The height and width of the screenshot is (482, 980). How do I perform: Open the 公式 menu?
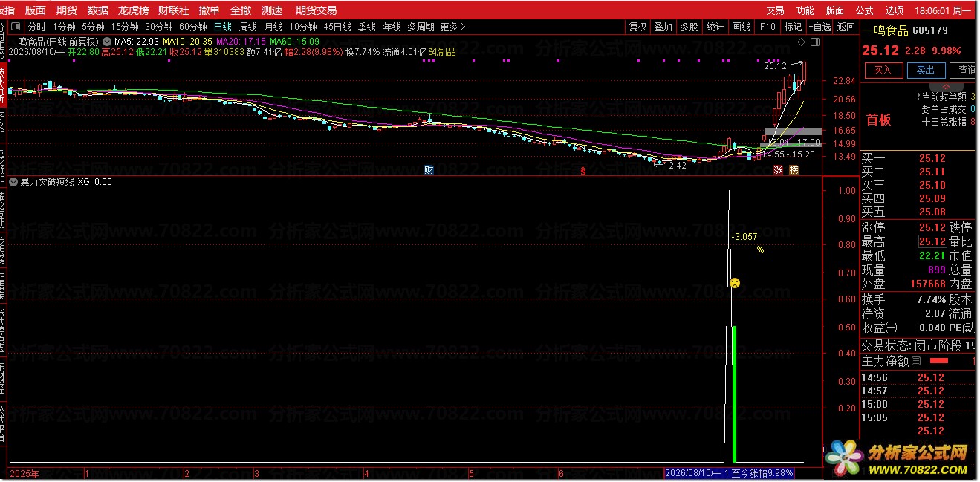point(864,10)
